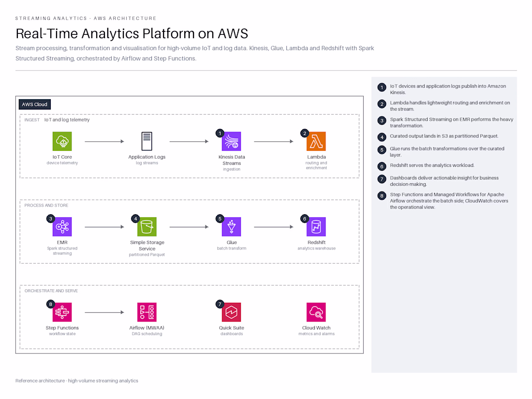Screen dimensions: 532x399
Task: Select 'metrics and alarms' caption
Action: click(x=317, y=334)
